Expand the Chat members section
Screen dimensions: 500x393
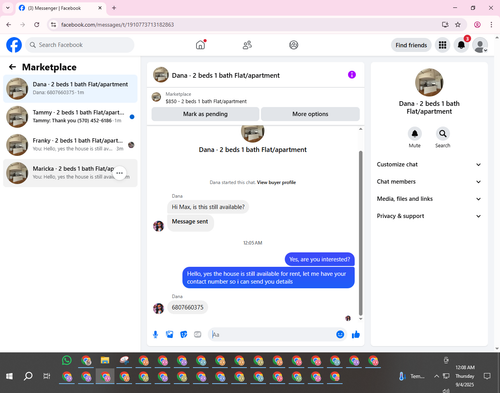click(429, 182)
